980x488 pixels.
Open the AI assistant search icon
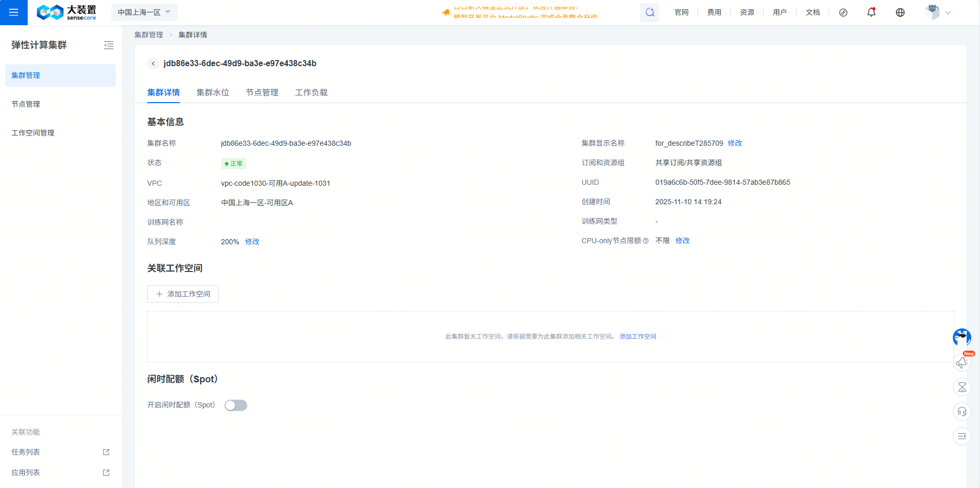coord(649,12)
